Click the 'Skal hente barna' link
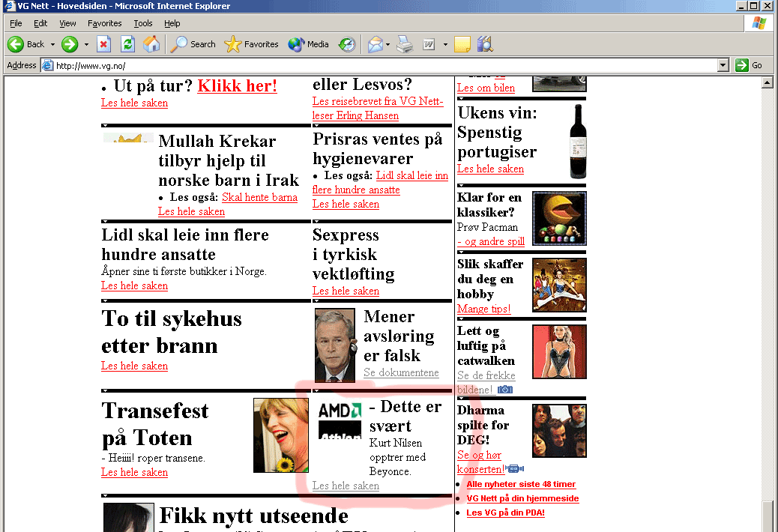Viewport: 778px width, 532px height. pos(259,197)
